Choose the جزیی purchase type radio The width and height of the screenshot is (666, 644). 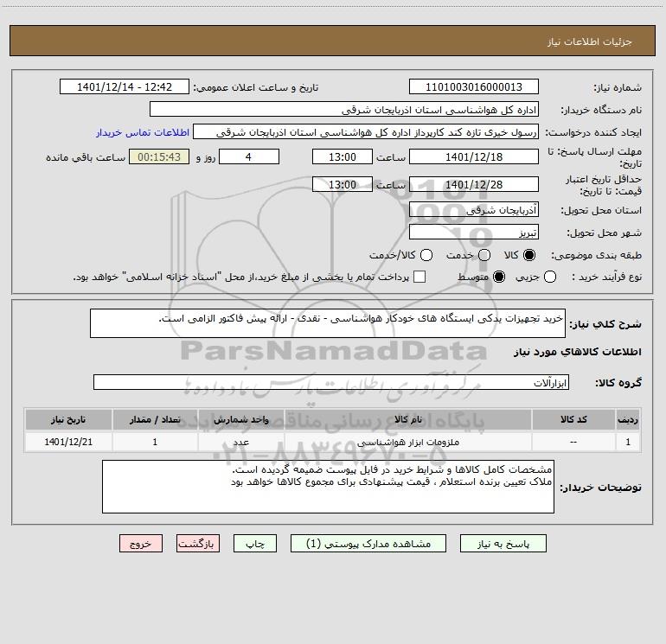click(549, 277)
